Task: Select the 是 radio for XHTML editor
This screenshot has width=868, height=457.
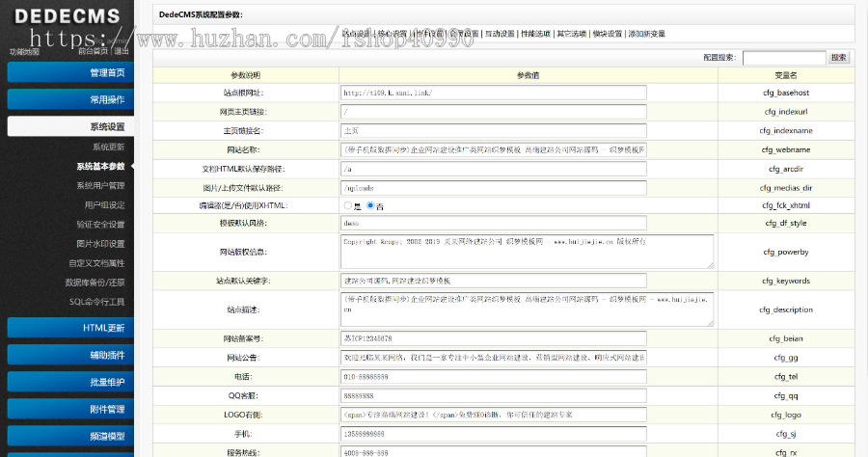Action: pos(348,206)
